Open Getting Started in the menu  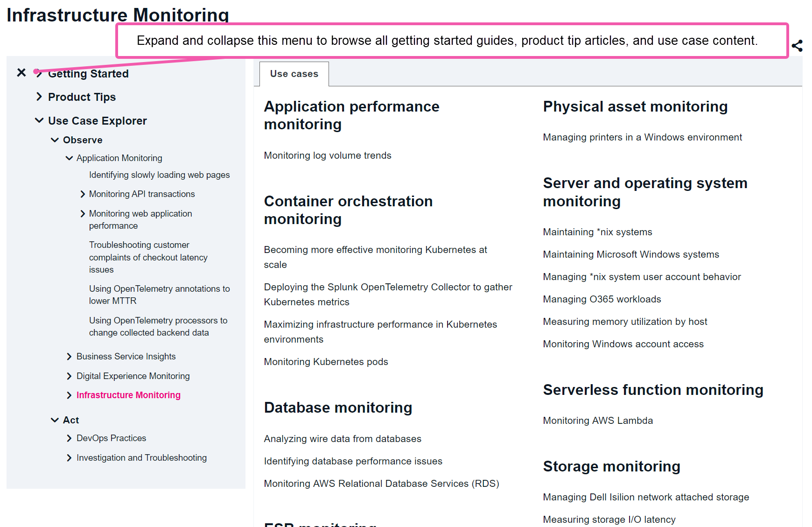click(x=88, y=73)
